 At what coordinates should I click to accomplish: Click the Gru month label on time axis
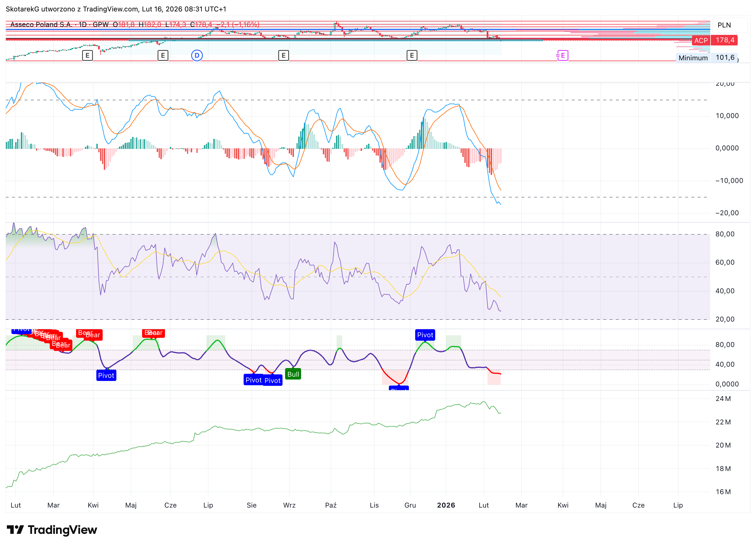(410, 505)
